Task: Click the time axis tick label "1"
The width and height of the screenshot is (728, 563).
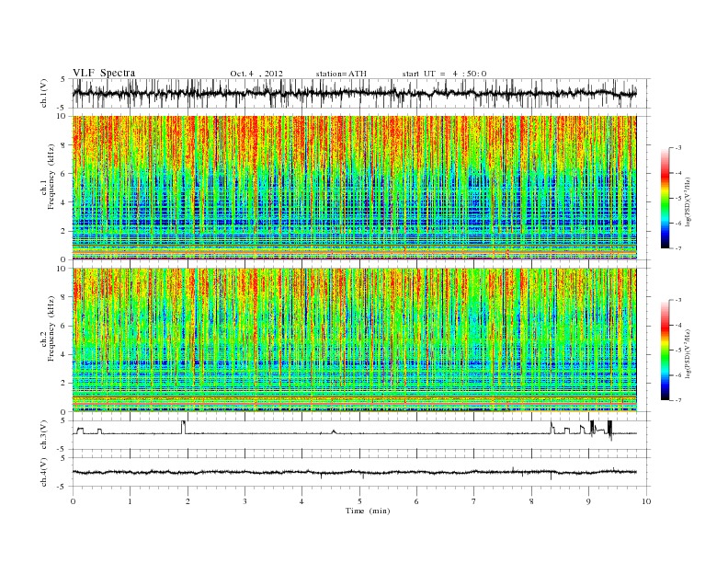Action: point(130,501)
